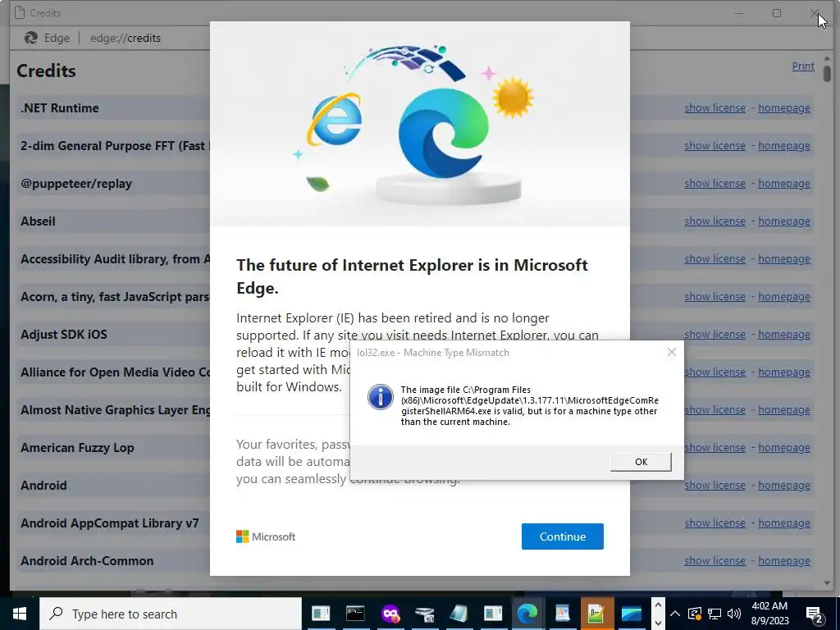Open the volume speaker tray icon

(x=734, y=614)
